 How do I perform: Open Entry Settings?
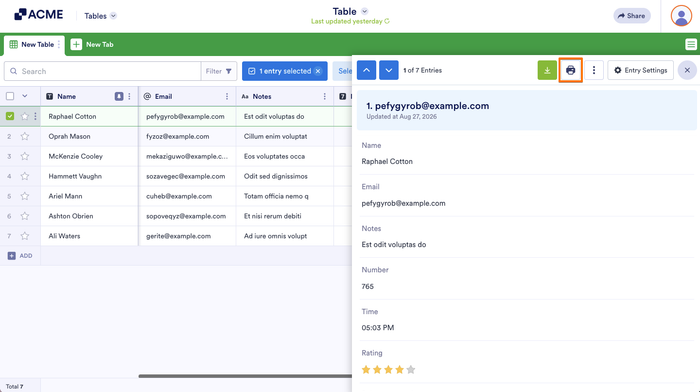pos(640,70)
